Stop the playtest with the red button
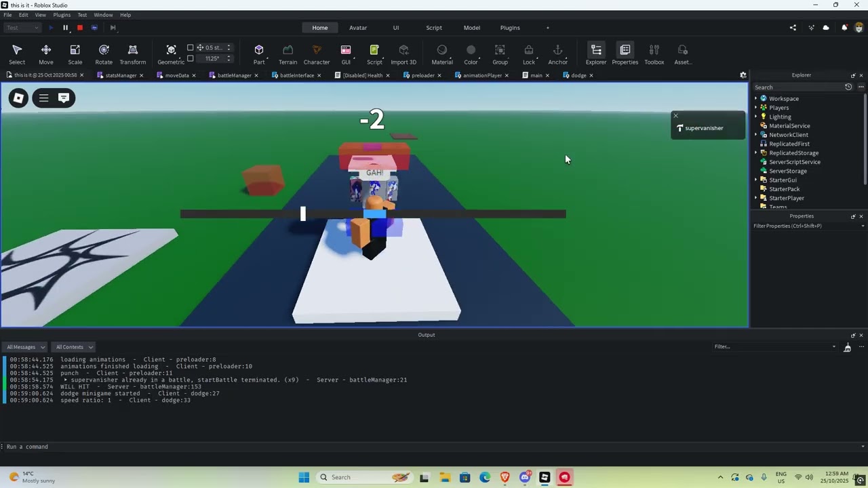The height and width of the screenshot is (488, 868). point(79,28)
